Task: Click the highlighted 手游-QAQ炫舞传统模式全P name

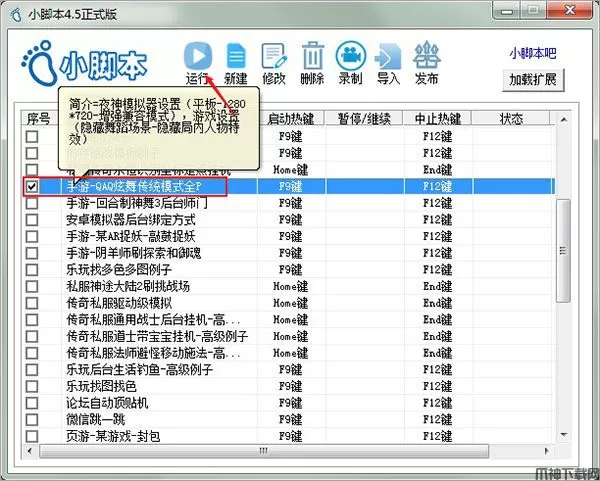Action: [134, 187]
